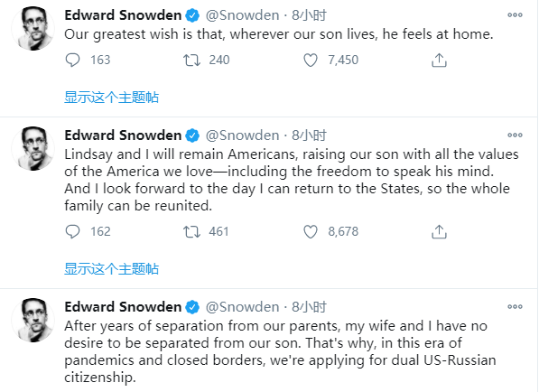Viewport: 539px width, 392px height.
Task: Open Snowden avatar on first tweet
Action: [x=33, y=29]
